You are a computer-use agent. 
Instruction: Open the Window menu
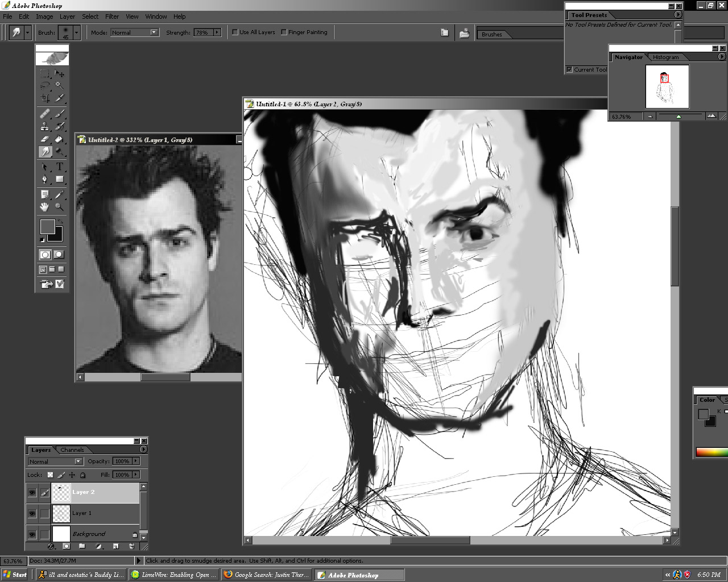pyautogui.click(x=156, y=16)
